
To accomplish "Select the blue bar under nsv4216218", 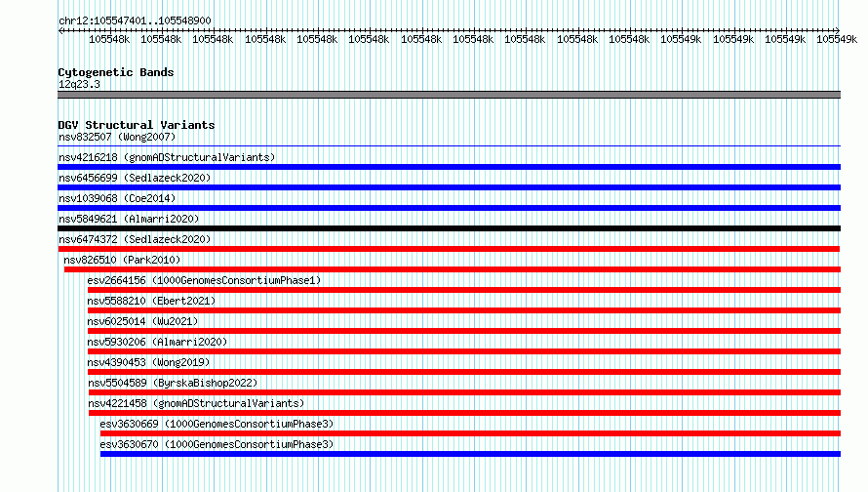I will click(x=449, y=167).
